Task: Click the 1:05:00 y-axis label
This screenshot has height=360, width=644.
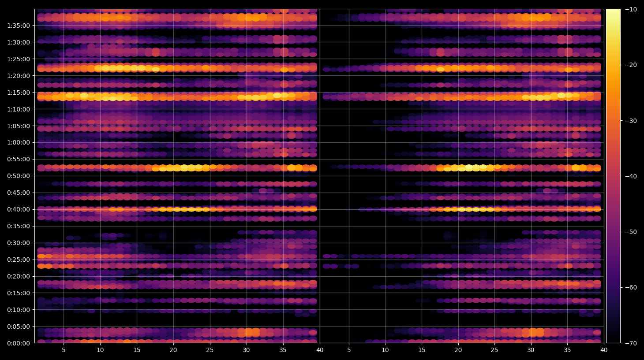Action: click(19, 126)
